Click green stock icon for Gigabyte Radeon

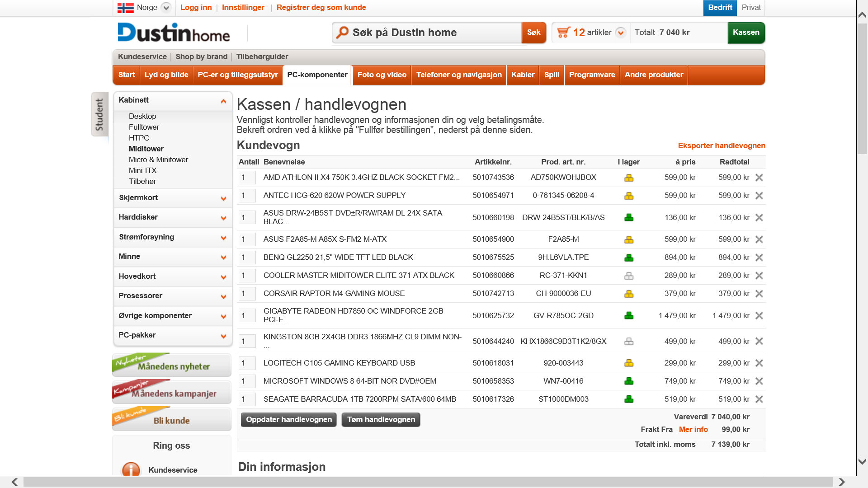(x=629, y=315)
